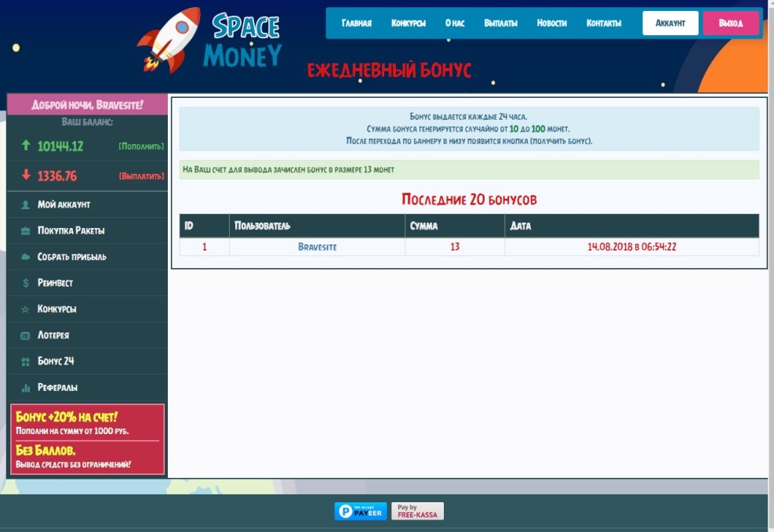Click the briefcase icon beside Покупка Ракеты

tap(26, 231)
